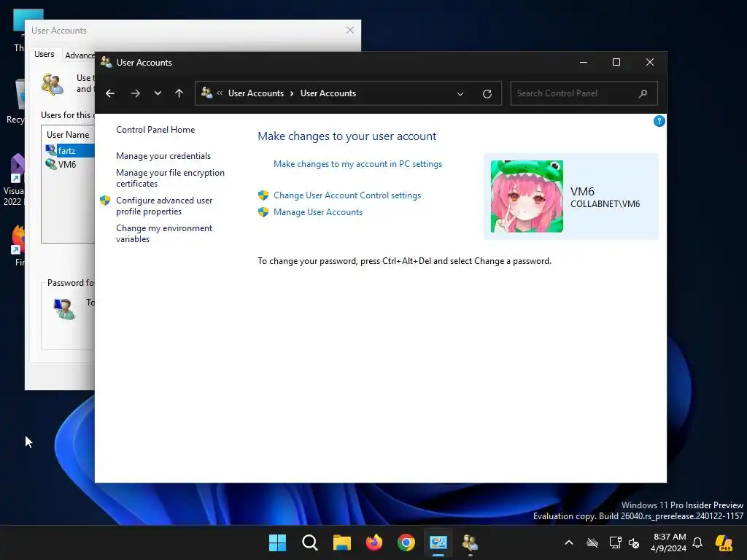Open Manage your file encryption certificates
Screen dimensions: 747x560
(170, 178)
